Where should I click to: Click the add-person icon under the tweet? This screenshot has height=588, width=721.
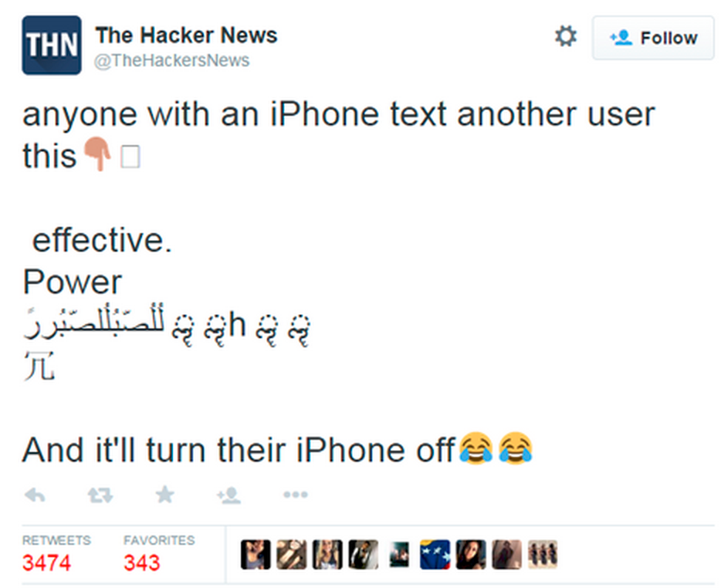pyautogui.click(x=228, y=495)
